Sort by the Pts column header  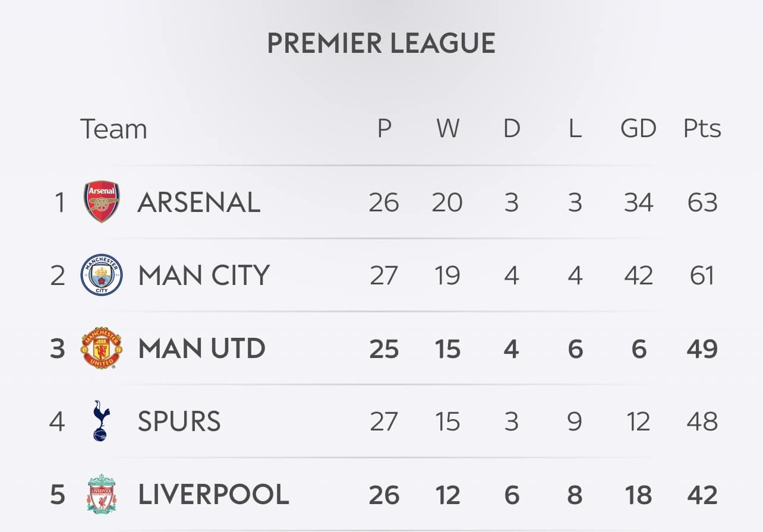tap(702, 128)
